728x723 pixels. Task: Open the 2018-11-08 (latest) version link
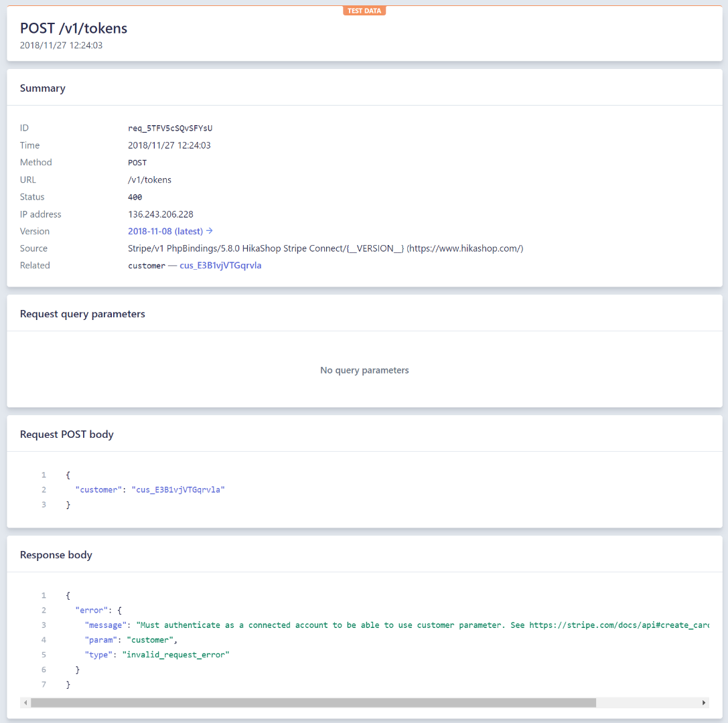click(165, 231)
